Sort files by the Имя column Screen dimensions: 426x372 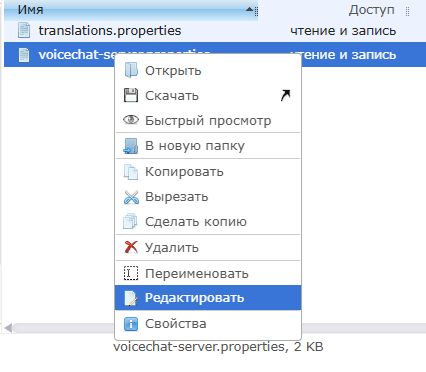tap(131, 10)
